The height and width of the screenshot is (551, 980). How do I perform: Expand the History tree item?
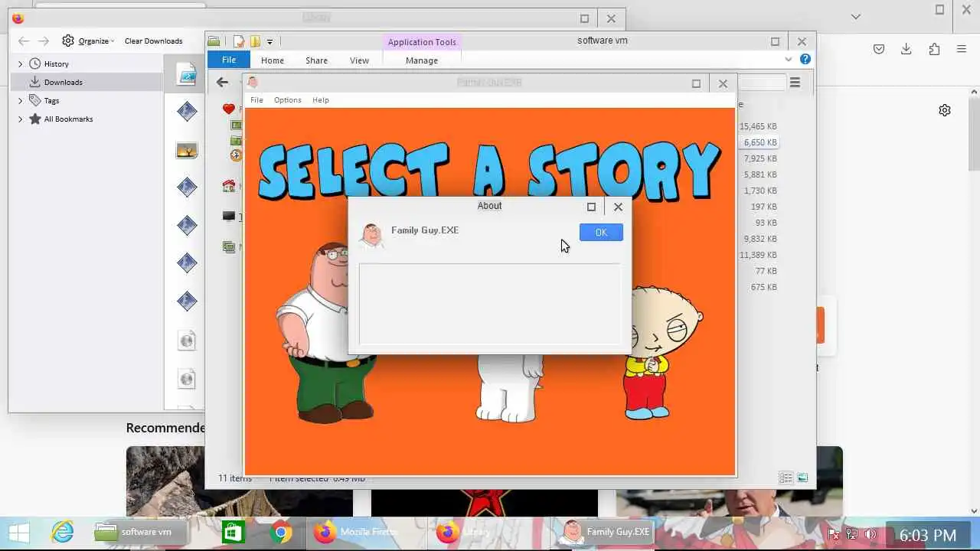(x=21, y=64)
